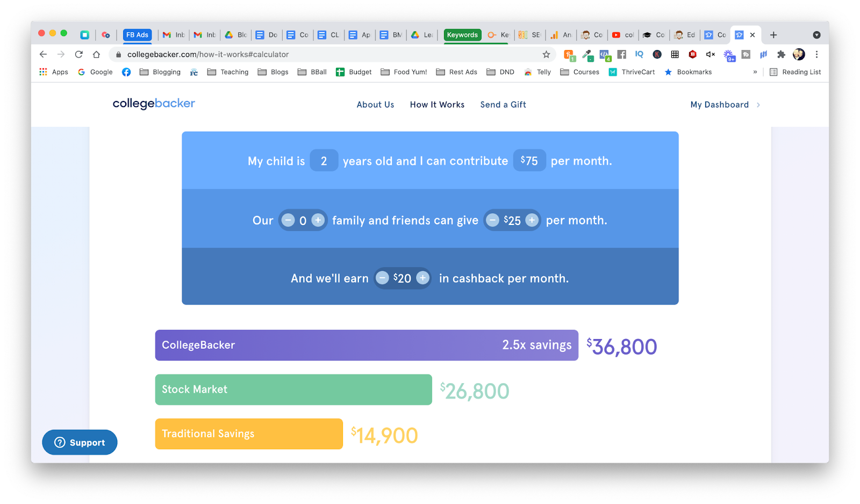Image resolution: width=860 pixels, height=504 pixels.
Task: Open the tab search dropdown arrow
Action: 816,35
